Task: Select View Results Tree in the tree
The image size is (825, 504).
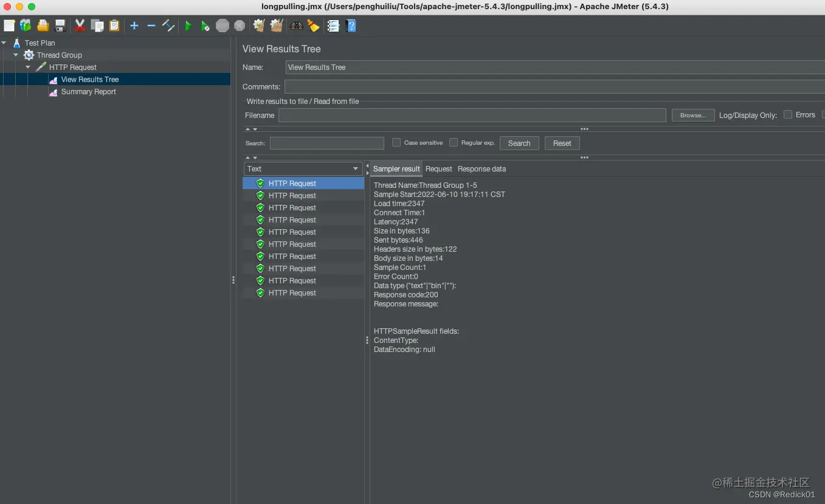Action: (x=90, y=79)
